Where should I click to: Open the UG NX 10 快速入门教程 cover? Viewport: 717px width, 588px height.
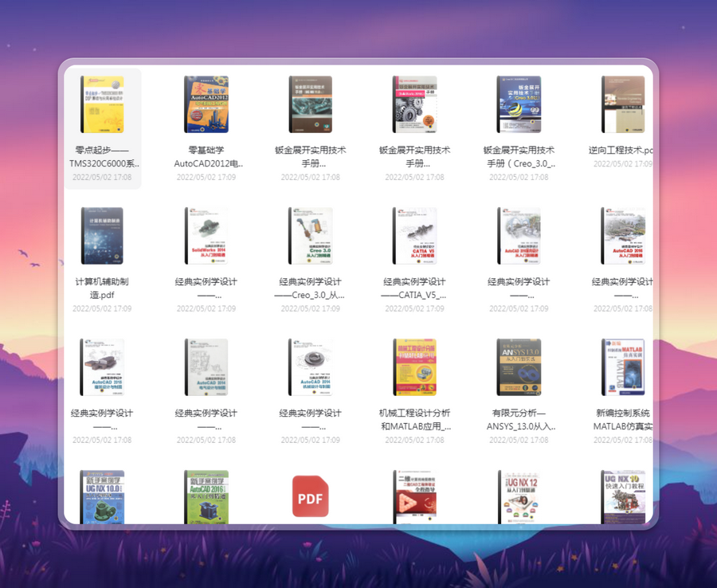tap(623, 497)
